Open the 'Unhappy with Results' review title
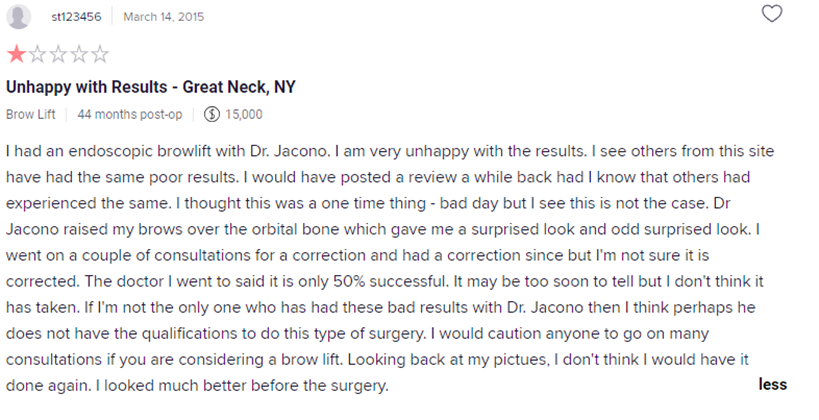Viewport: 819px width, 420px height. click(x=150, y=87)
